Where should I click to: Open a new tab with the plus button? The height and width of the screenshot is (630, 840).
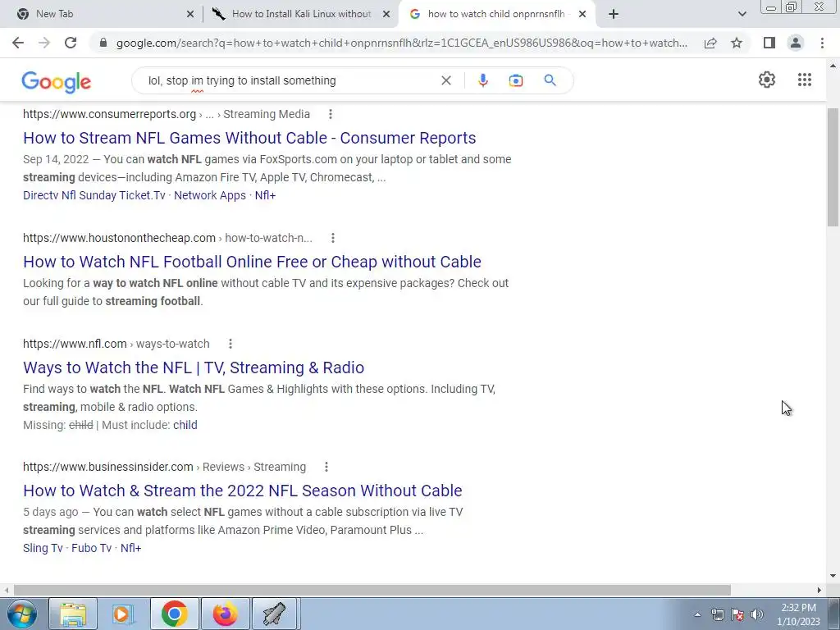click(614, 14)
